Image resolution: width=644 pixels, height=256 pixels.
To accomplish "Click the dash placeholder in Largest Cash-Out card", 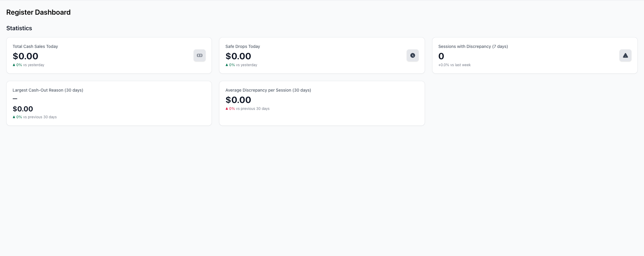I will 15,99.
